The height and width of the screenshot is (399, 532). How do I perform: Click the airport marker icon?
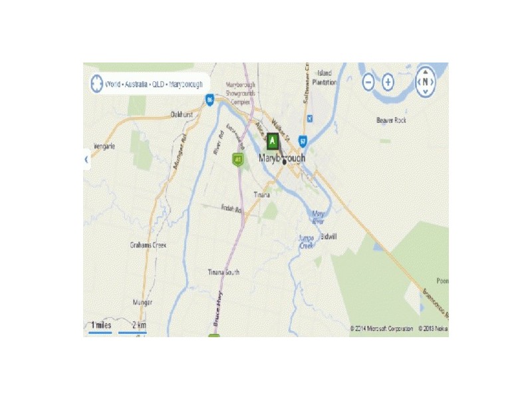[309, 119]
